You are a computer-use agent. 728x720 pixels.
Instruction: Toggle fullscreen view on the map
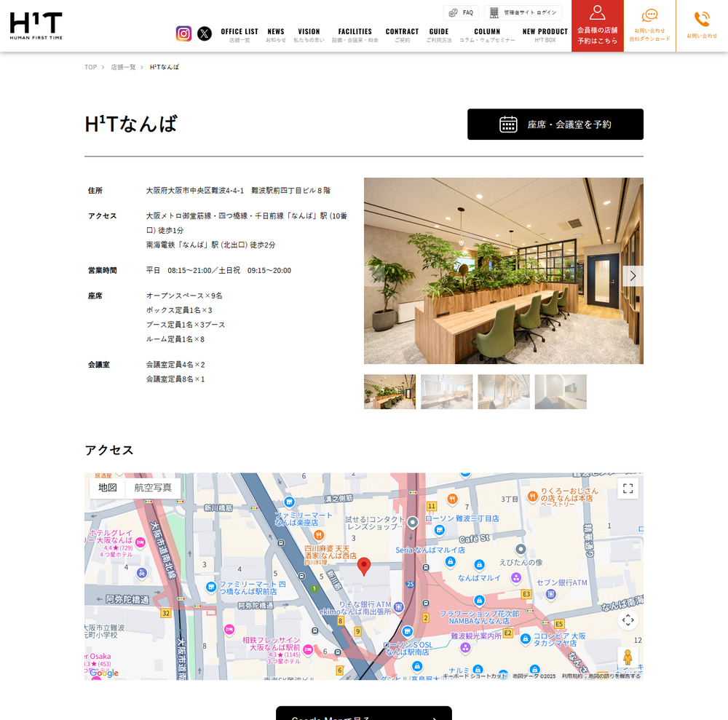pos(628,488)
